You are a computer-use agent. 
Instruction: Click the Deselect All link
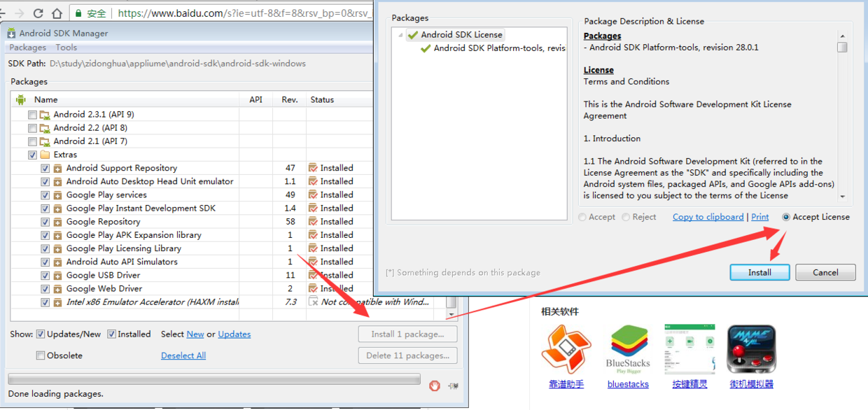coord(183,355)
